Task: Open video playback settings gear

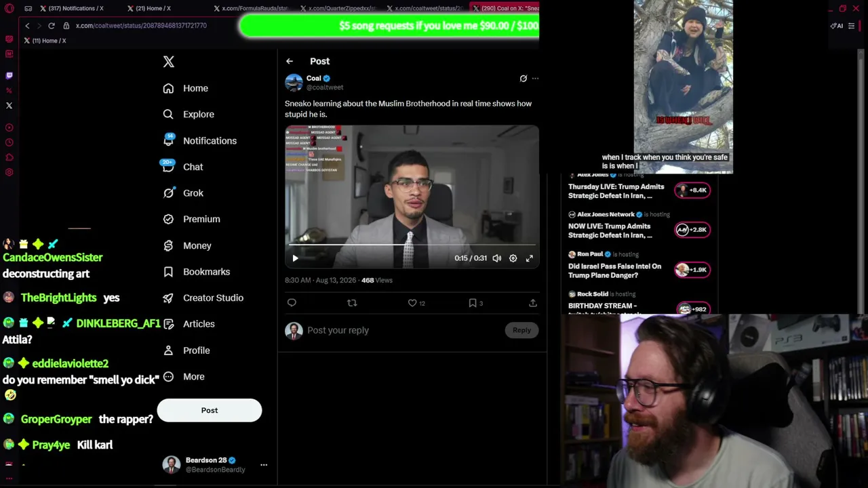Action: [x=513, y=258]
